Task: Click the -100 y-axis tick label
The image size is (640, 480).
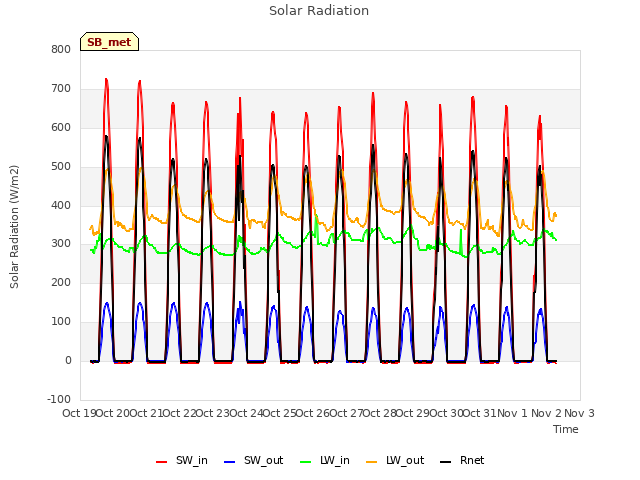Action: click(x=59, y=399)
